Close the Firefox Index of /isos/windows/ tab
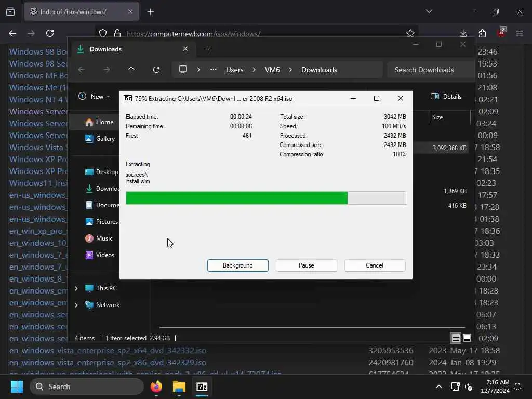Image resolution: width=532 pixels, height=399 pixels. tap(130, 11)
